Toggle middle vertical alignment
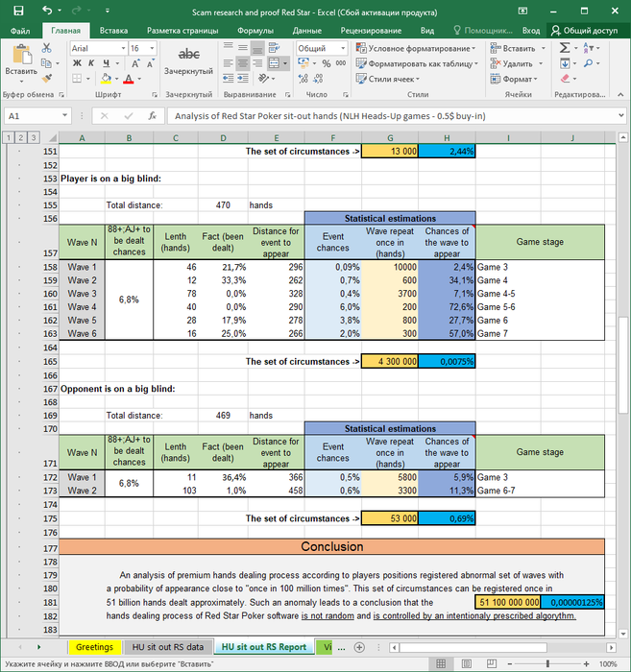The width and height of the screenshot is (631, 672). click(243, 48)
